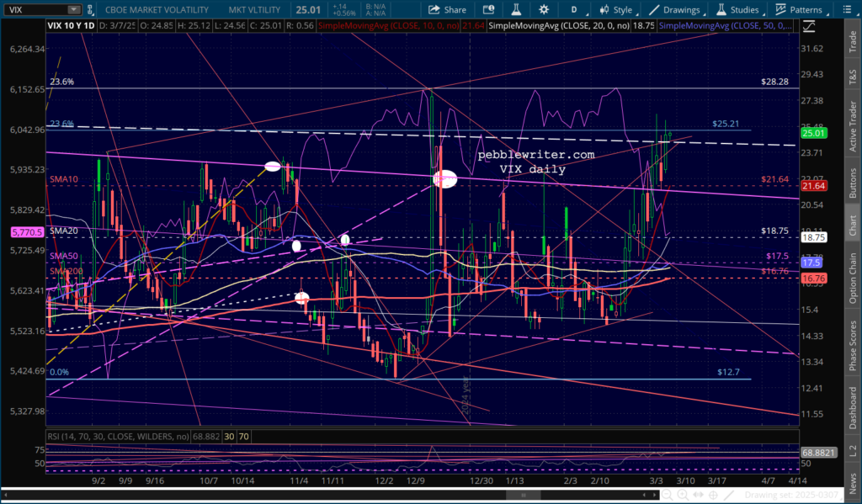Open the D aggregation period menu
This screenshot has width=862, height=504.
(x=574, y=9)
